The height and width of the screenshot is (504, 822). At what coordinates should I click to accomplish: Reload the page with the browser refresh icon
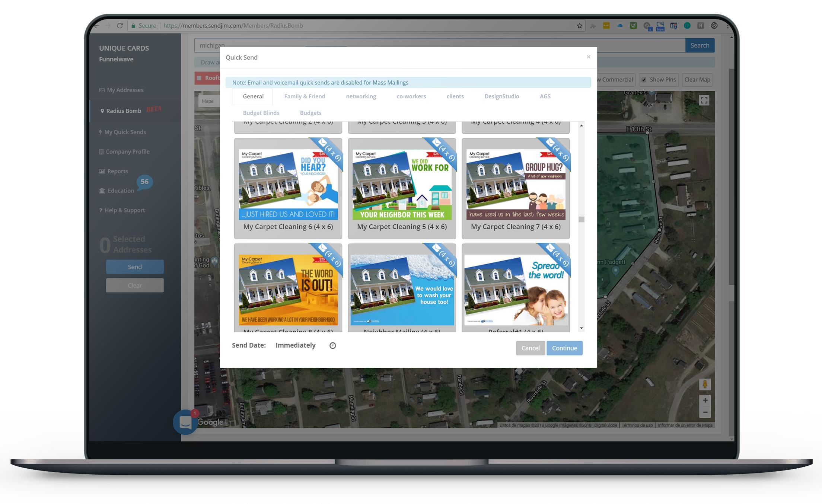120,26
